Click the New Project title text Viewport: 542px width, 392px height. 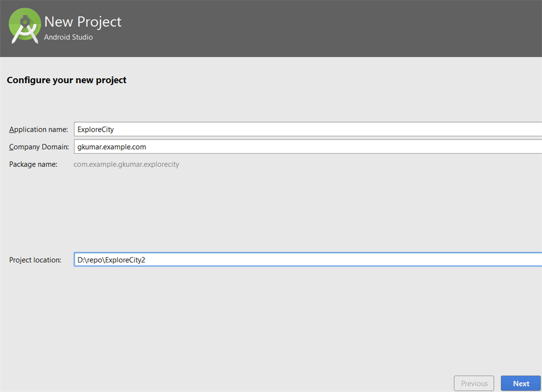pyautogui.click(x=83, y=22)
